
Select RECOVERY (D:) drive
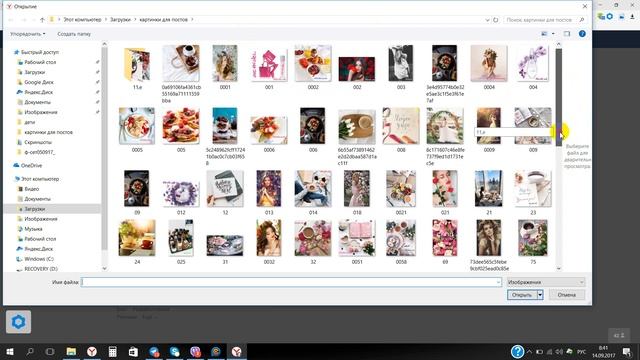pos(41,269)
